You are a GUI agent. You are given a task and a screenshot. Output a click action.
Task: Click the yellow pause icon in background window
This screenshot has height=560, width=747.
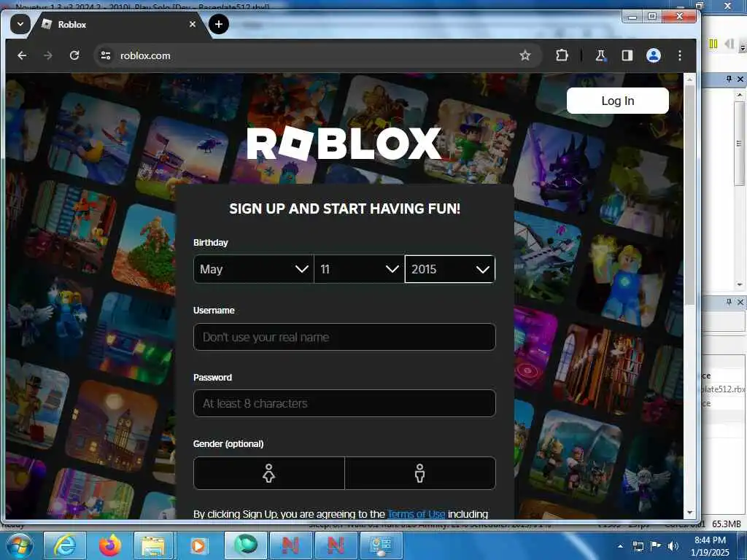[713, 44]
